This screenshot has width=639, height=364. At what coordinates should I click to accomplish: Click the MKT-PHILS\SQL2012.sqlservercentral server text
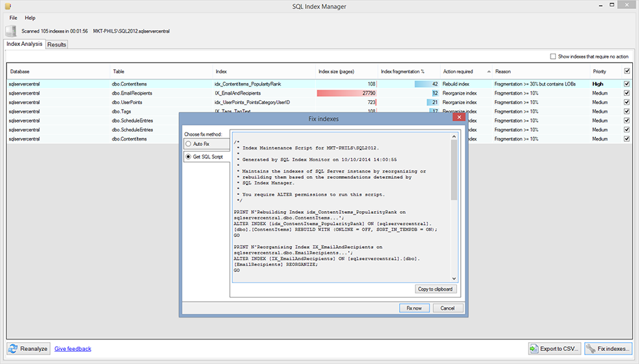131,31
